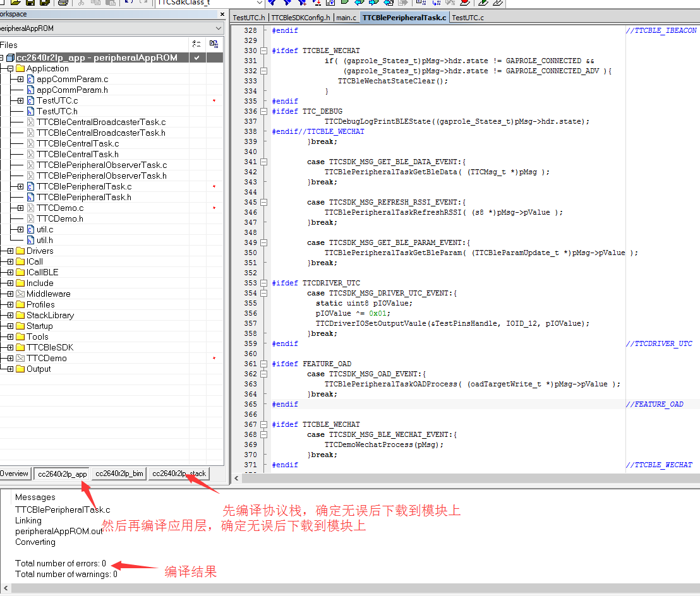Expand the TestUTC.c tree node
This screenshot has height=596, width=700.
pos(21,101)
